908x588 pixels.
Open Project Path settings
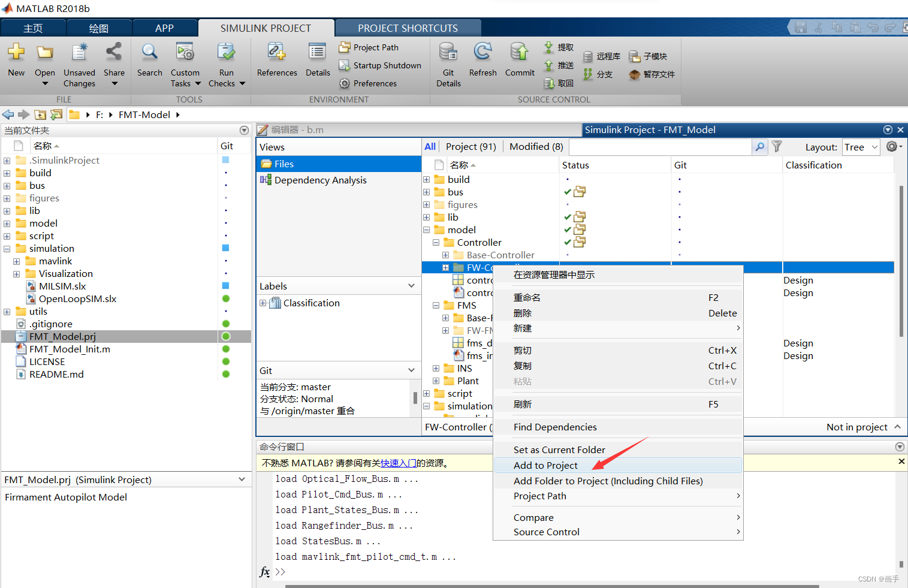tap(369, 47)
